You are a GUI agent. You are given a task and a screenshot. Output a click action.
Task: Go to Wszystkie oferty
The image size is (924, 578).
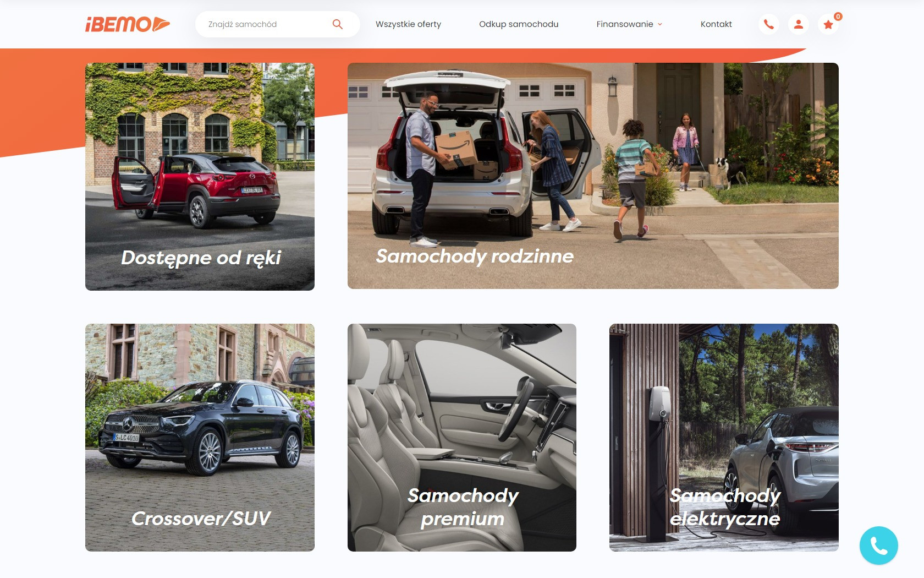(x=408, y=24)
